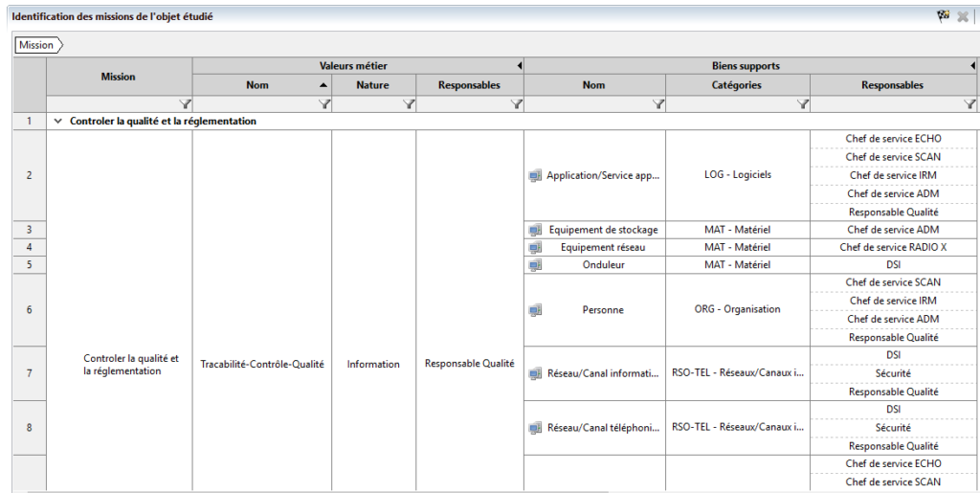This screenshot has width=980, height=493.
Task: Select row number 4 header
Action: click(x=29, y=248)
